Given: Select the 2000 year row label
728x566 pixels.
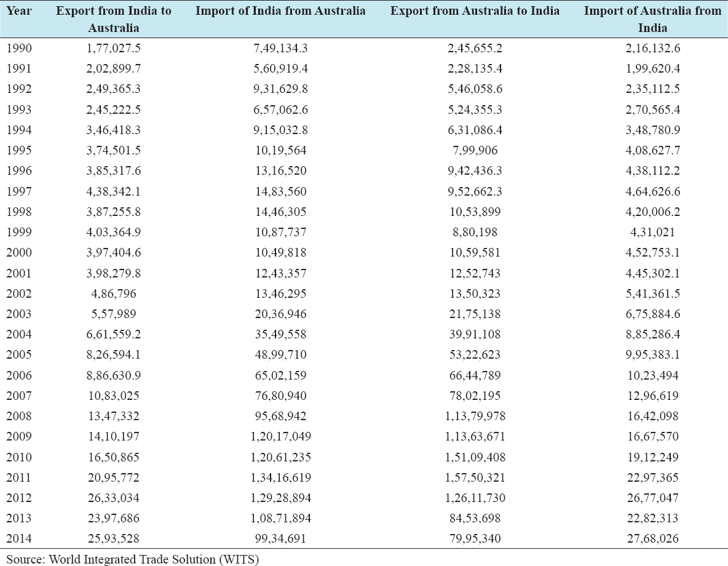Looking at the screenshot, I should click(17, 253).
